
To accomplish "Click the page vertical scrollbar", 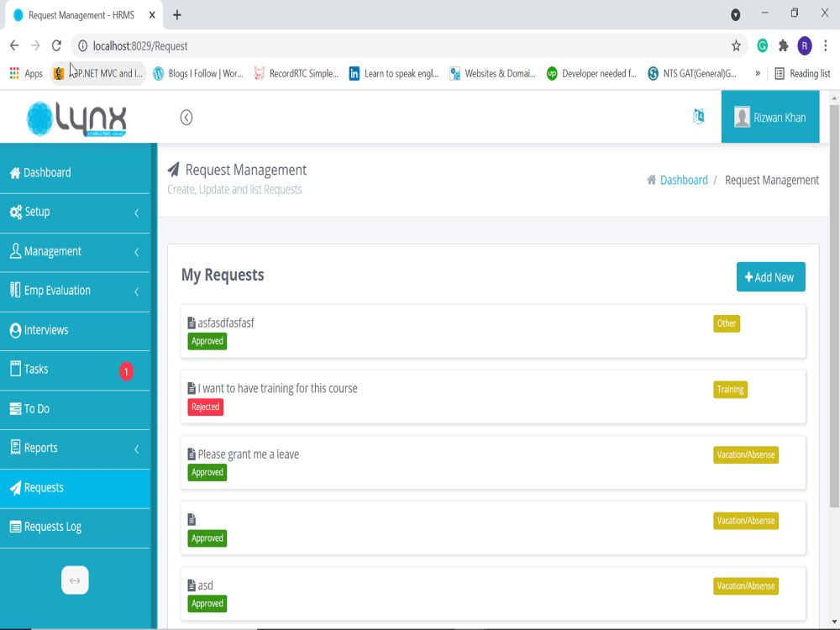I will pyautogui.click(x=834, y=306).
